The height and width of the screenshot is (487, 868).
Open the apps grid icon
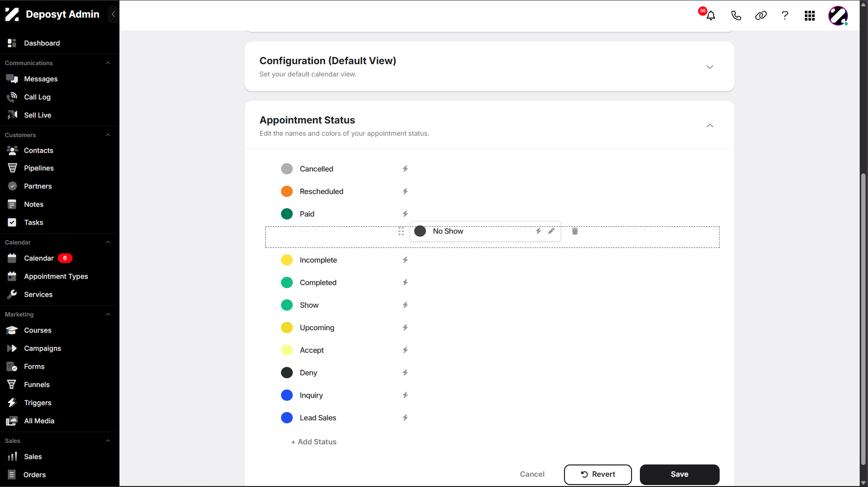tap(810, 16)
